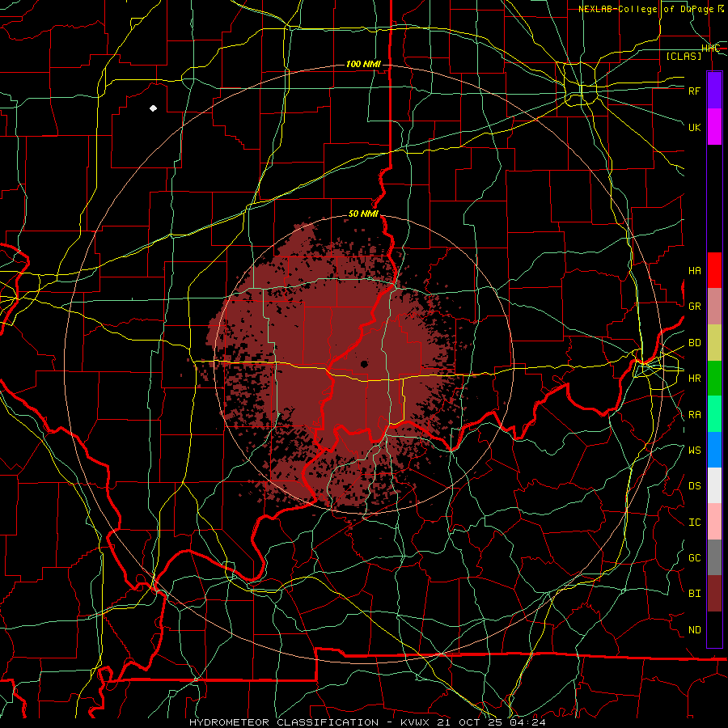
Task: Click the pink GR legend color swatch
Action: (714, 307)
